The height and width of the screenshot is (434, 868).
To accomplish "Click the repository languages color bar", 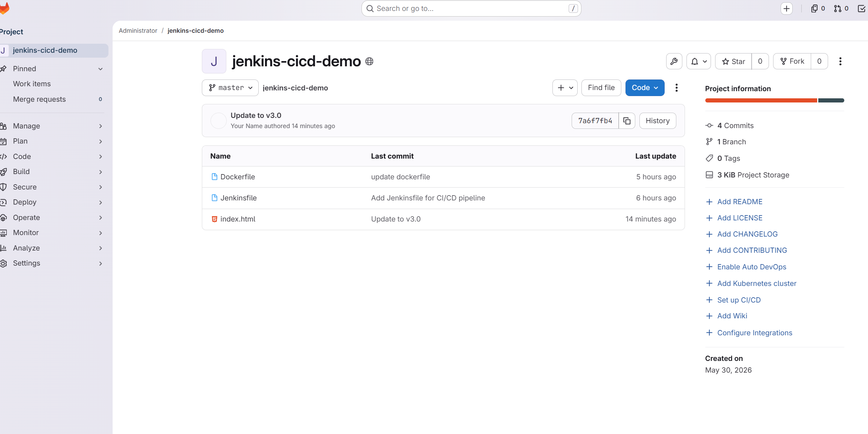I will [775, 101].
